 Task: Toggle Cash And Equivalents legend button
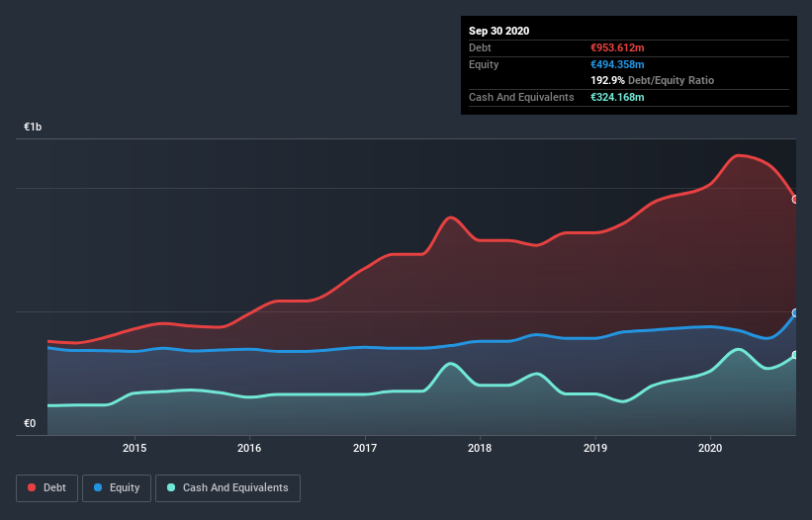[x=227, y=488]
